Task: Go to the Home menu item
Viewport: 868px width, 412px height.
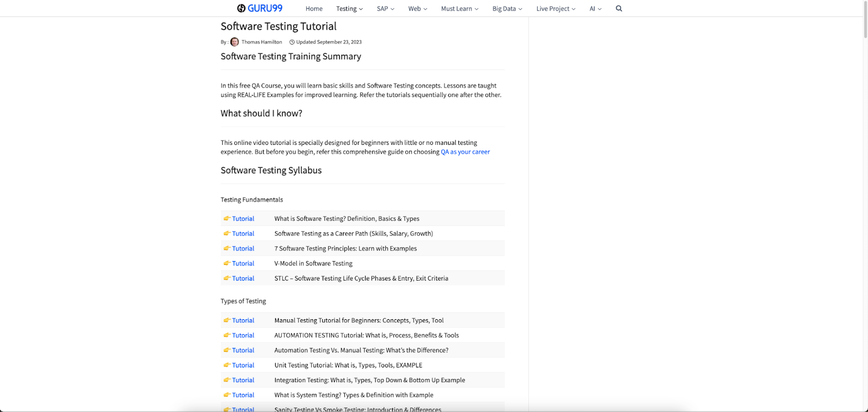Action: 314,9
